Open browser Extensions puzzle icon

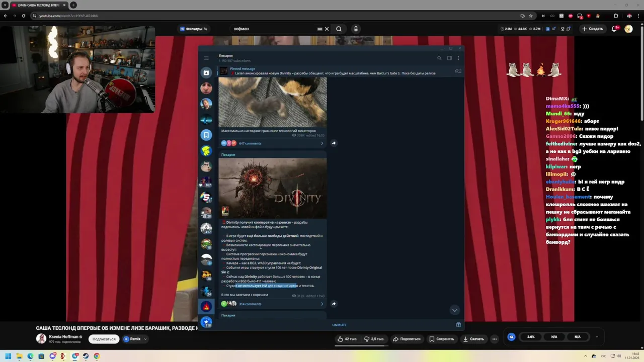pos(616,16)
